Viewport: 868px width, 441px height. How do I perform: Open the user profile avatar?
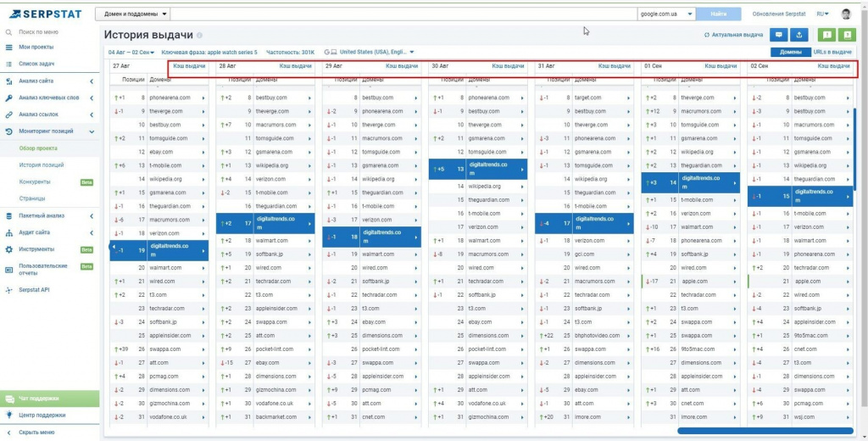click(846, 14)
